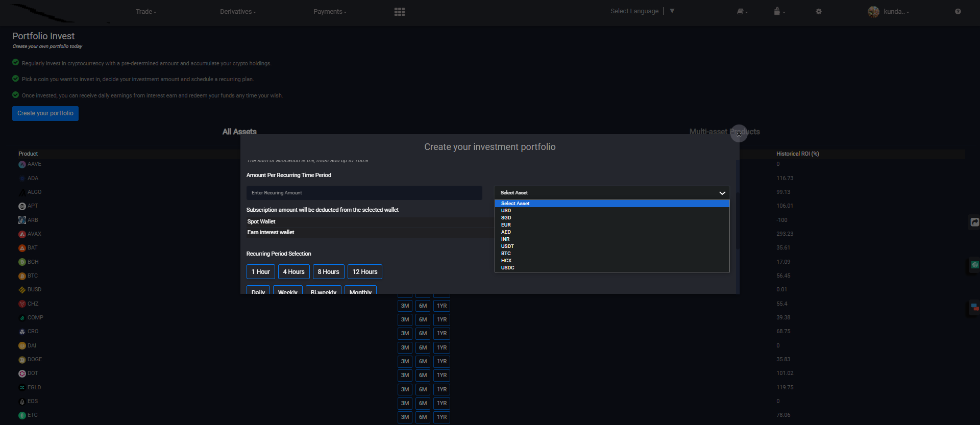The image size is (980, 425).
Task: Open the ChatGPT side widget icon
Action: pyautogui.click(x=974, y=265)
